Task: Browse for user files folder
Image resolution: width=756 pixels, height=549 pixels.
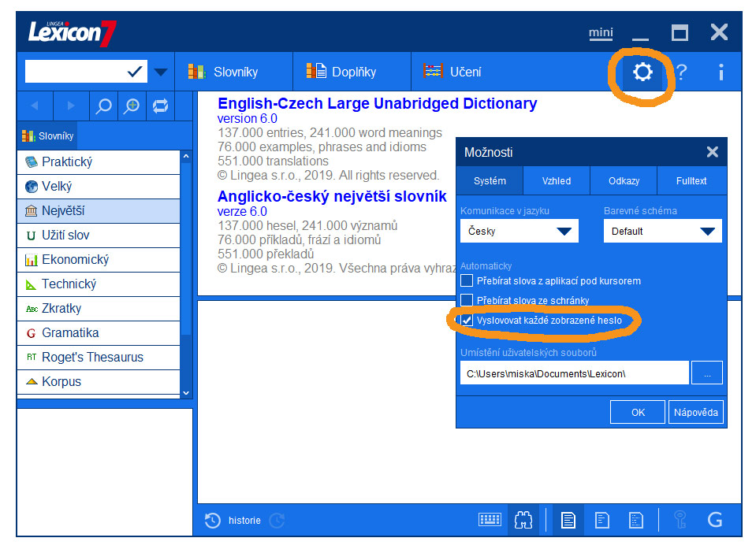Action: (707, 373)
